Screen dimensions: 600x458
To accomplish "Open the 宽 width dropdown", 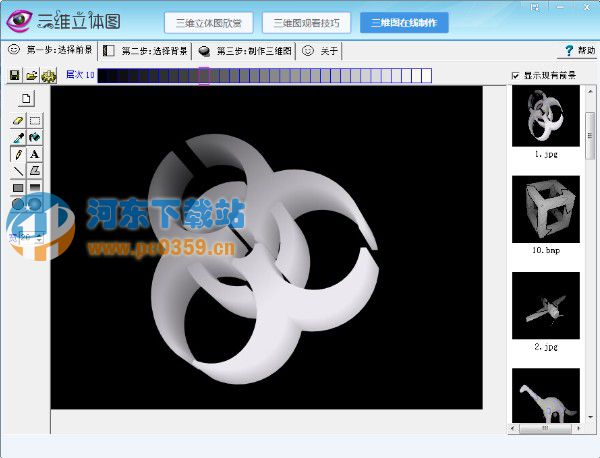I will [x=39, y=238].
